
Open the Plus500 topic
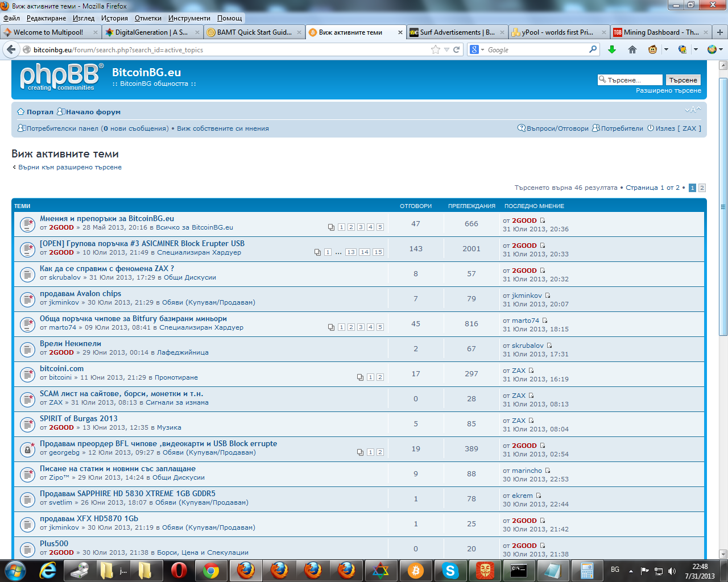click(54, 543)
